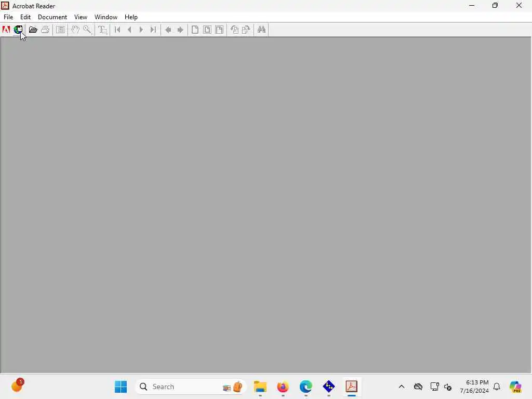532x399 pixels.
Task: Click the Rotate counterclockwise icon
Action: click(x=234, y=30)
